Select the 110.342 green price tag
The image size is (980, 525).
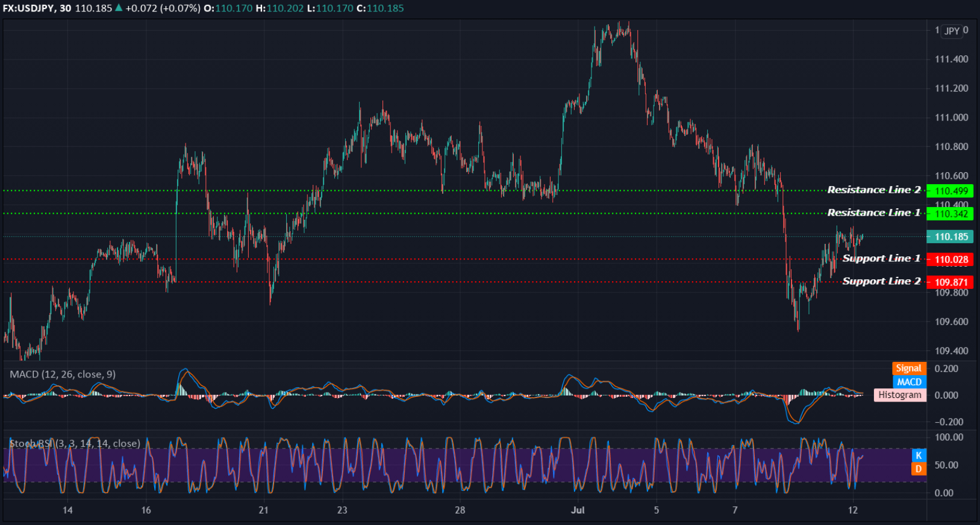click(950, 214)
